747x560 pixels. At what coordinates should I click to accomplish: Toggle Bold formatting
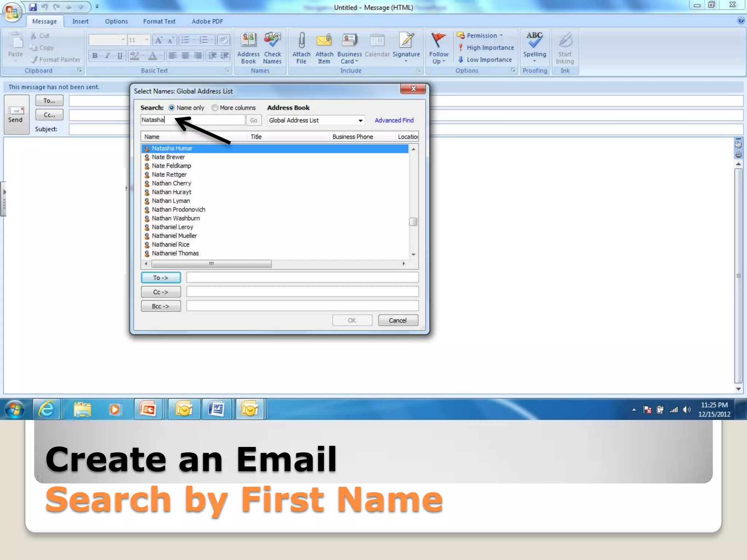[x=95, y=55]
